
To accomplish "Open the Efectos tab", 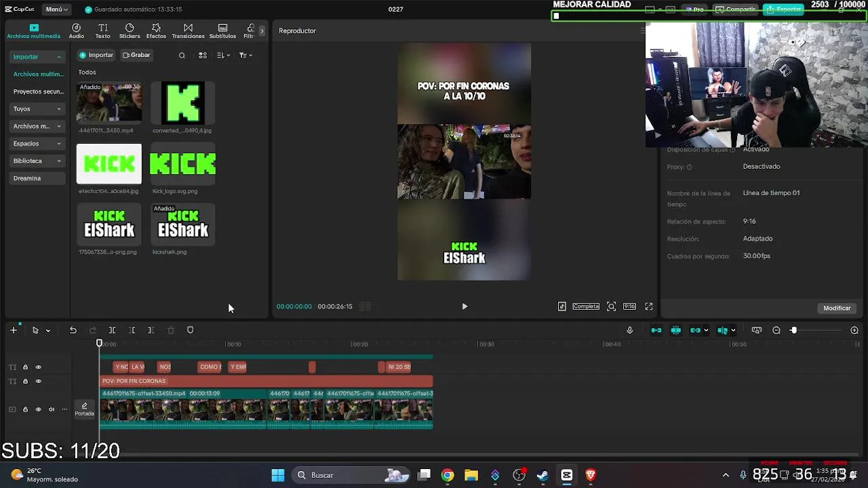I will (156, 31).
